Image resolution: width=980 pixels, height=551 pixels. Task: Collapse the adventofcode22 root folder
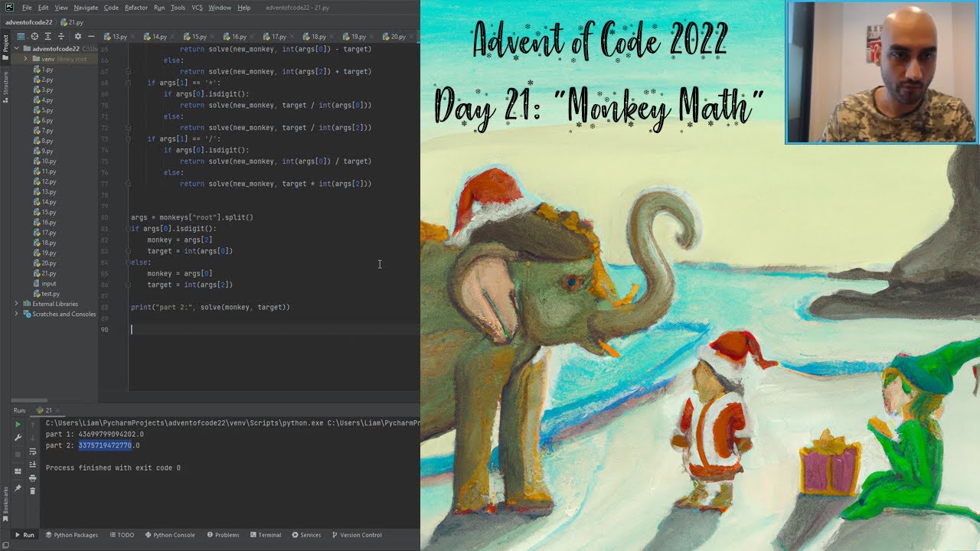click(16, 49)
